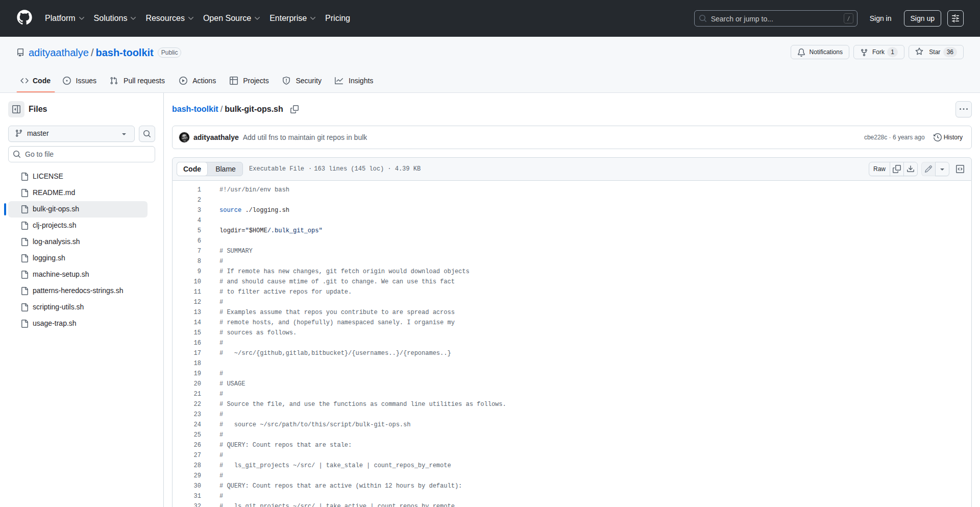
Task: Select the Code view toggle
Action: 192,169
